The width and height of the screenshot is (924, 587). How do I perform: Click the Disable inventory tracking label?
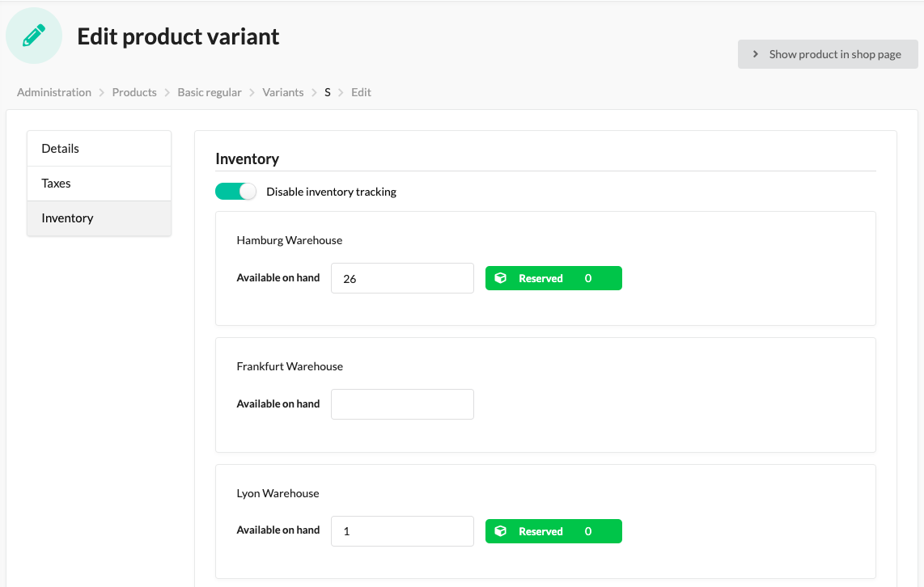pos(331,192)
